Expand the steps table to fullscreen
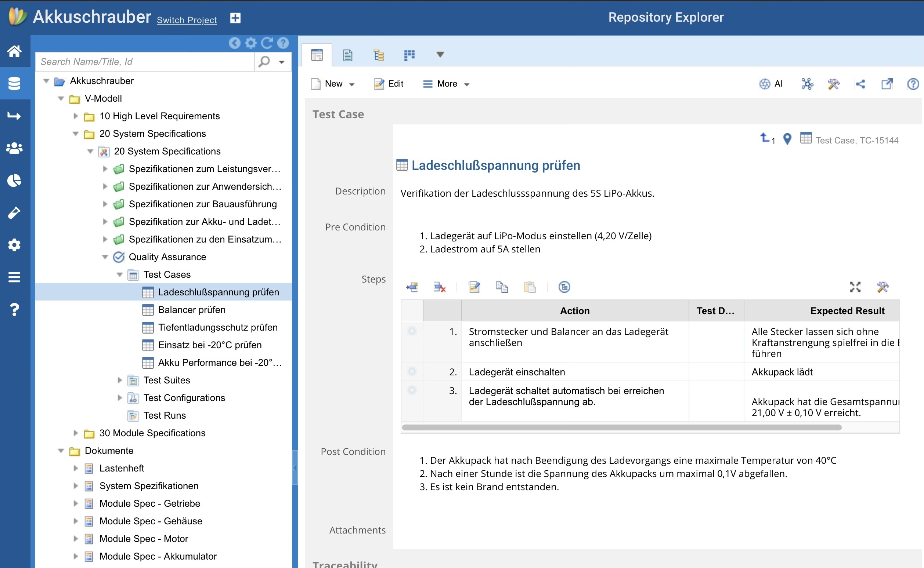This screenshot has width=924, height=568. point(855,287)
